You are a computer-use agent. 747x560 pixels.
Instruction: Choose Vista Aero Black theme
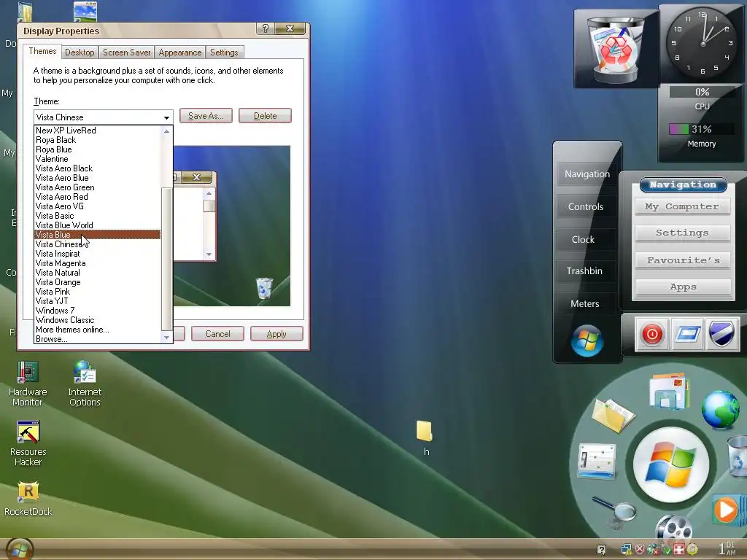(x=98, y=168)
